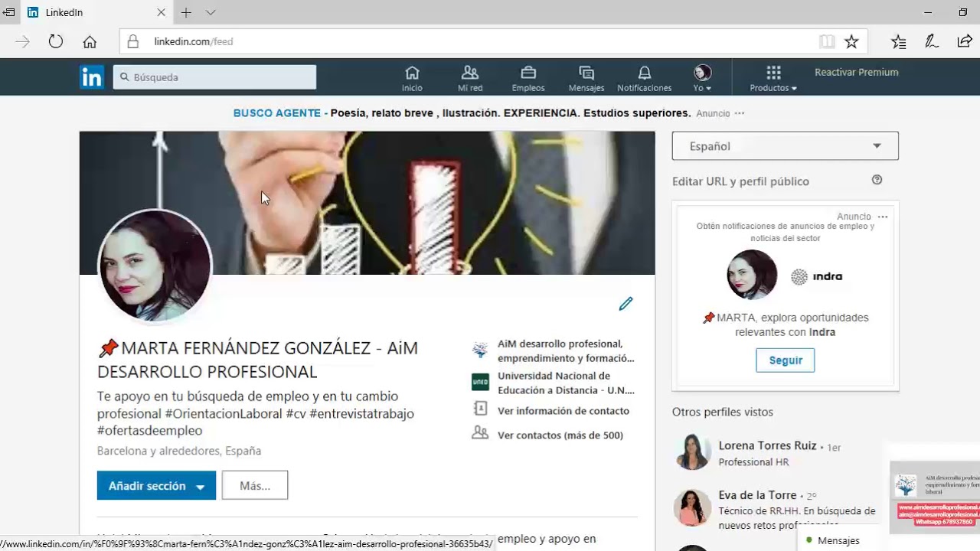The height and width of the screenshot is (551, 980).
Task: Click the Seguir button for Indra
Action: pos(785,360)
